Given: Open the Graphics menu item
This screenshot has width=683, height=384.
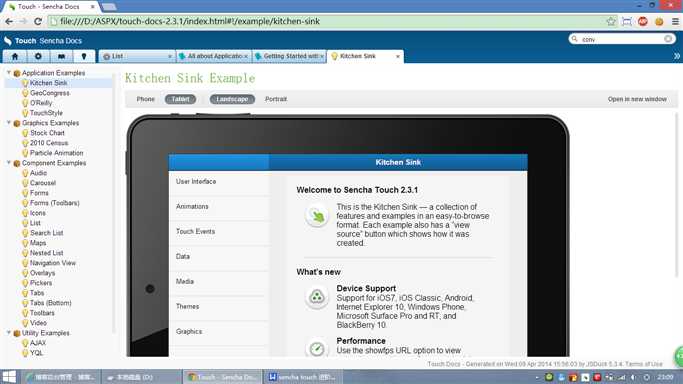Looking at the screenshot, I should point(219,332).
